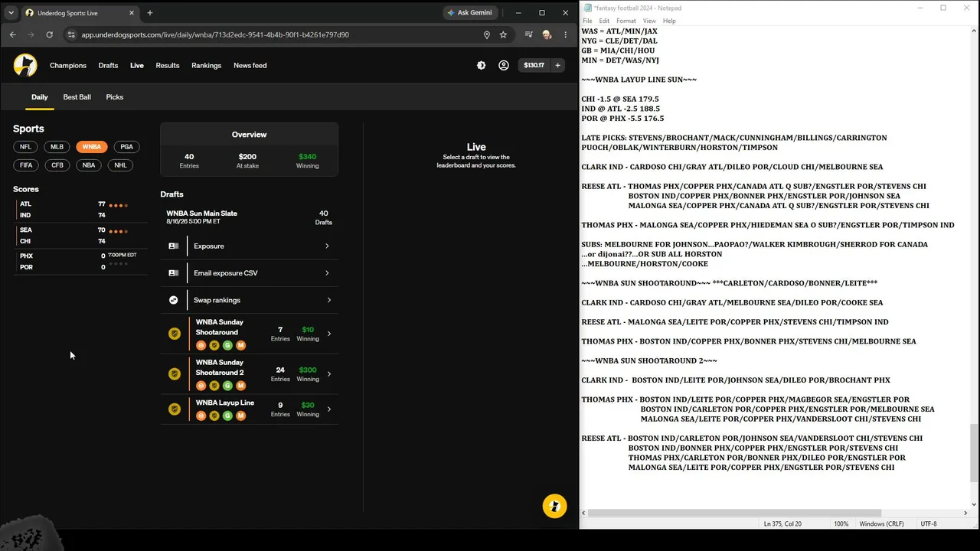Open Chrome's three-dot menu
The image size is (980, 551).
point(566,34)
